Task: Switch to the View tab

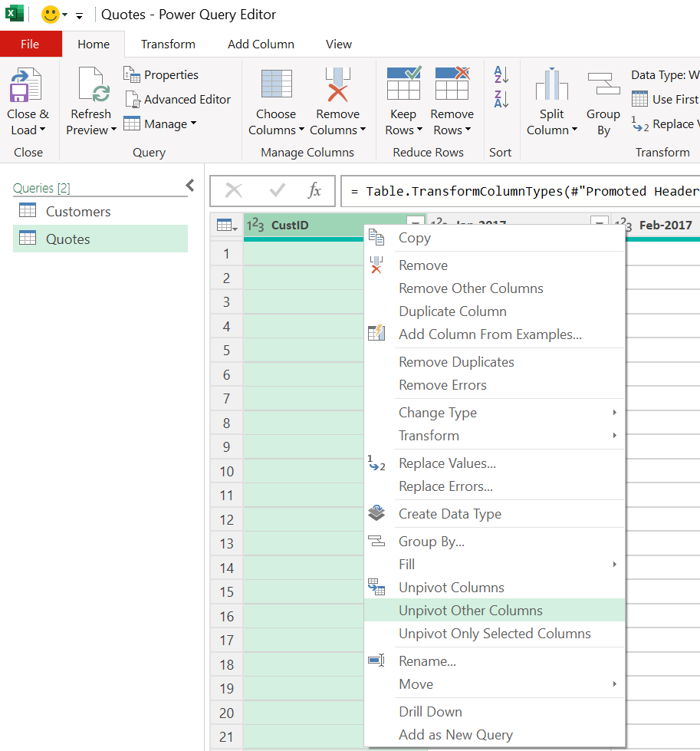Action: pyautogui.click(x=339, y=44)
